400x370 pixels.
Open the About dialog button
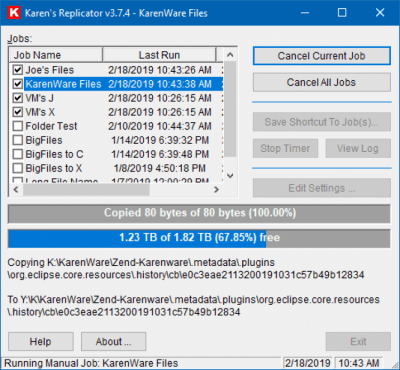pos(113,341)
